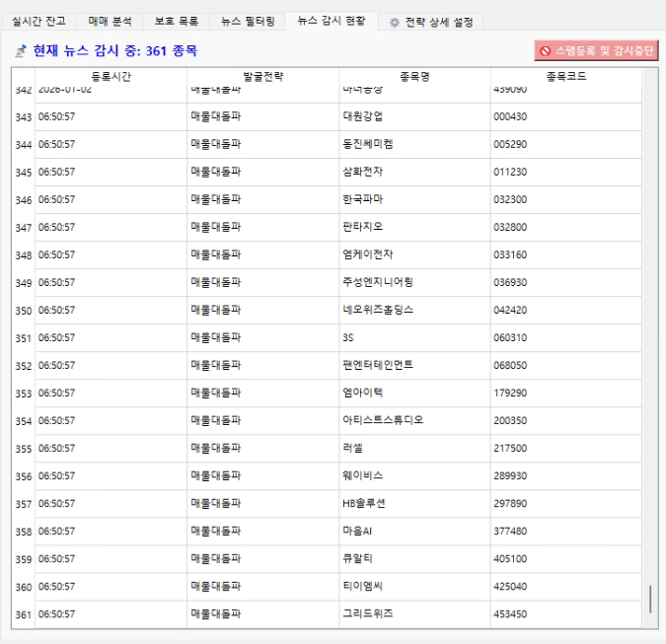Click the 엠케이전자 stock name cell
This screenshot has width=666, height=644.
coord(414,254)
